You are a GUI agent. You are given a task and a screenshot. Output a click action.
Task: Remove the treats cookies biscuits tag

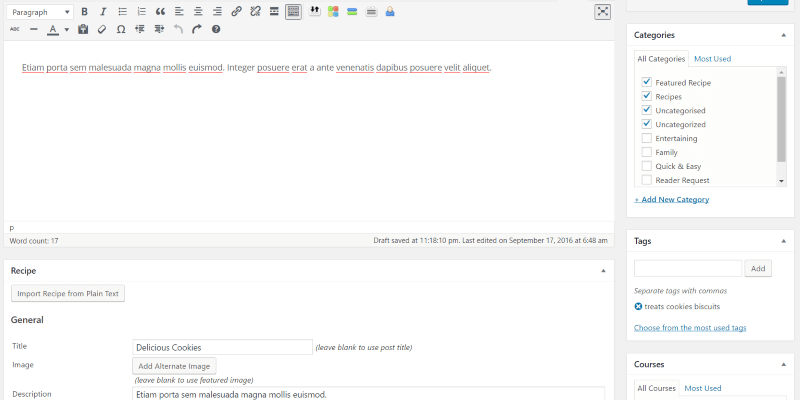tap(638, 307)
